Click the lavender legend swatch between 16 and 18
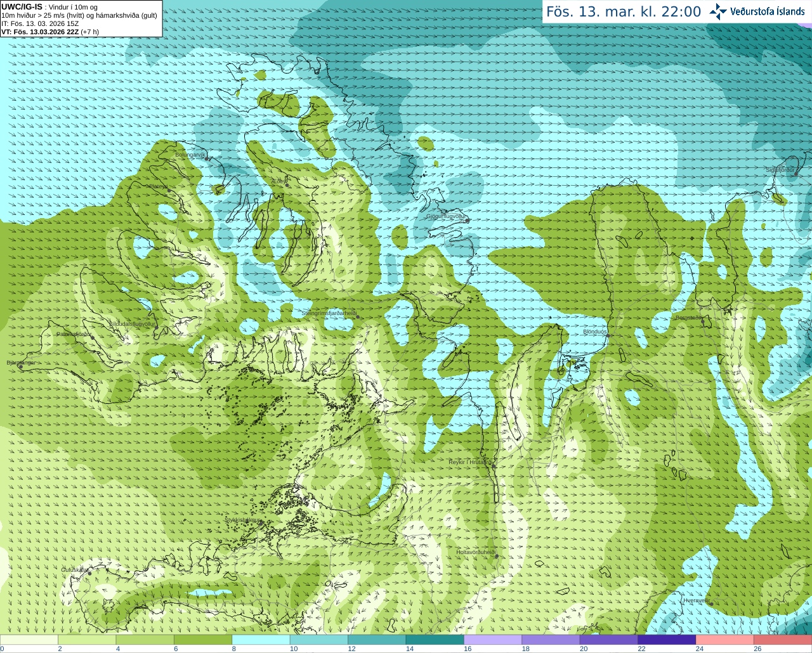 493,640
